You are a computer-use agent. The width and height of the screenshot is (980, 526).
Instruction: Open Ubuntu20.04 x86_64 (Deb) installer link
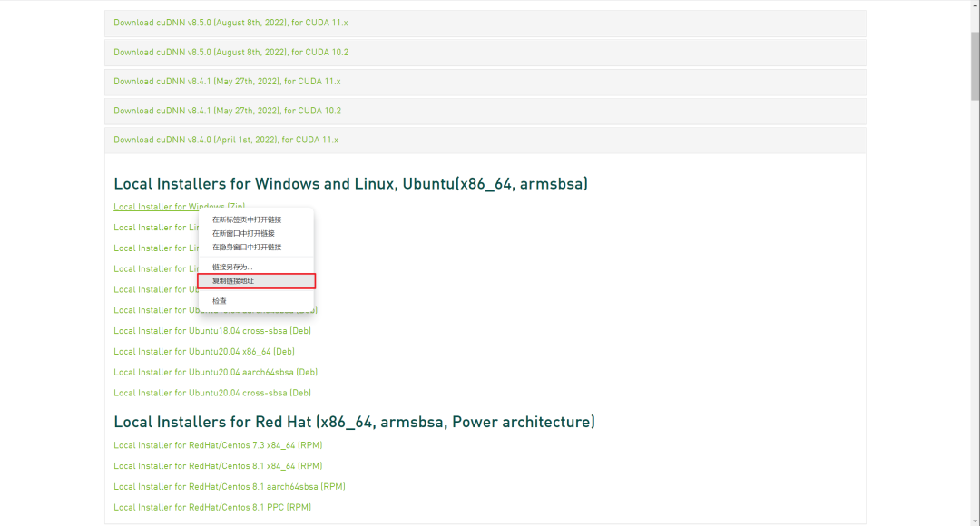(204, 352)
